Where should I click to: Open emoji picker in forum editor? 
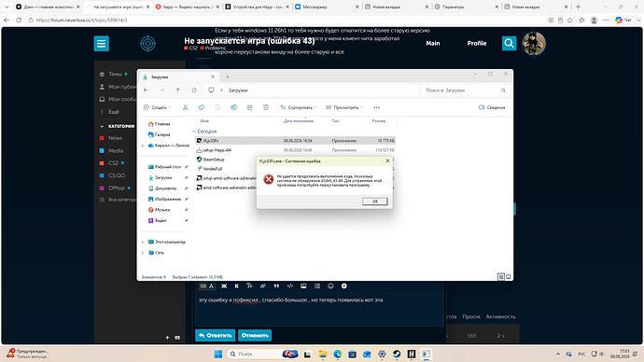330,286
